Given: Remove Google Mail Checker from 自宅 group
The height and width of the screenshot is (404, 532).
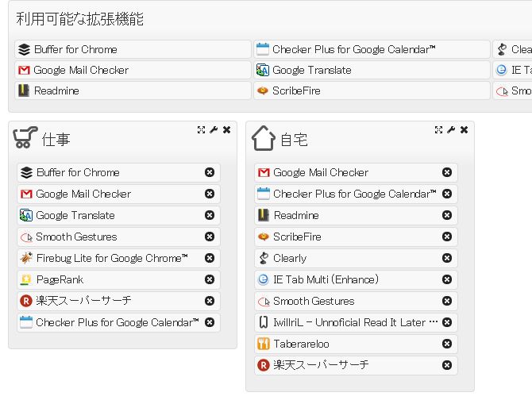Looking at the screenshot, I should (x=447, y=172).
